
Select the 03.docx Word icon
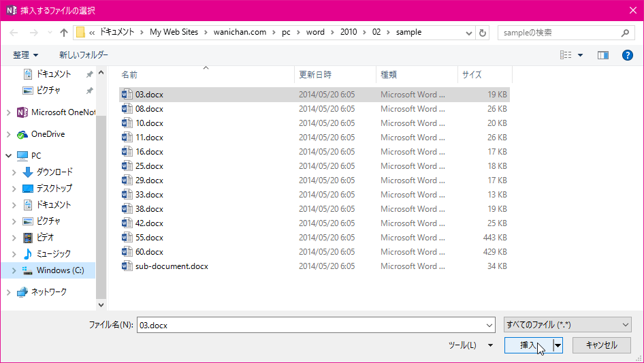coord(127,95)
